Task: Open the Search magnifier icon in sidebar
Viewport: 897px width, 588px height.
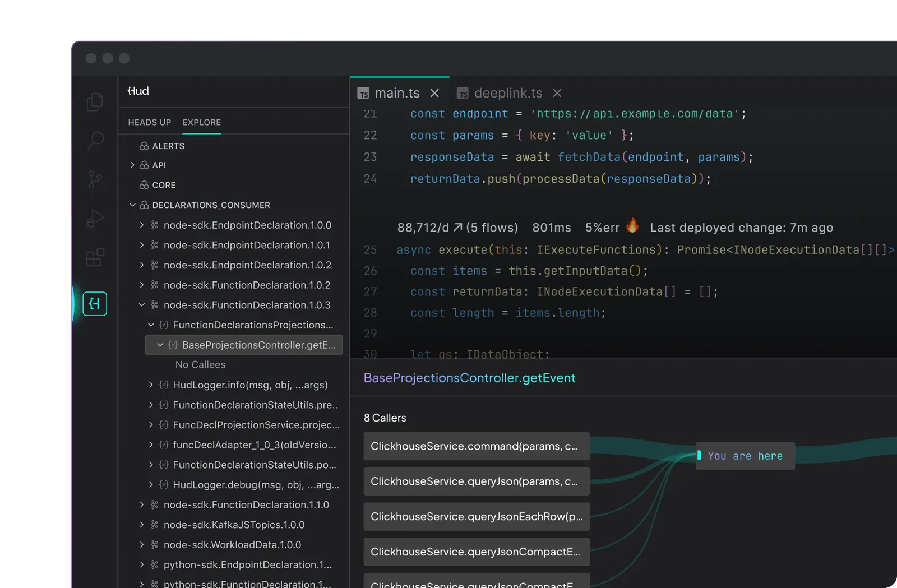Action: [x=95, y=140]
